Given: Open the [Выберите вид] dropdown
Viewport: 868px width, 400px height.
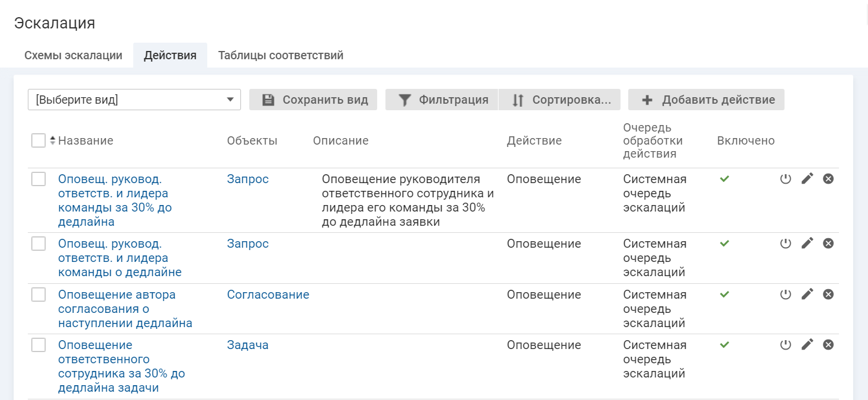Looking at the screenshot, I should pos(134,100).
